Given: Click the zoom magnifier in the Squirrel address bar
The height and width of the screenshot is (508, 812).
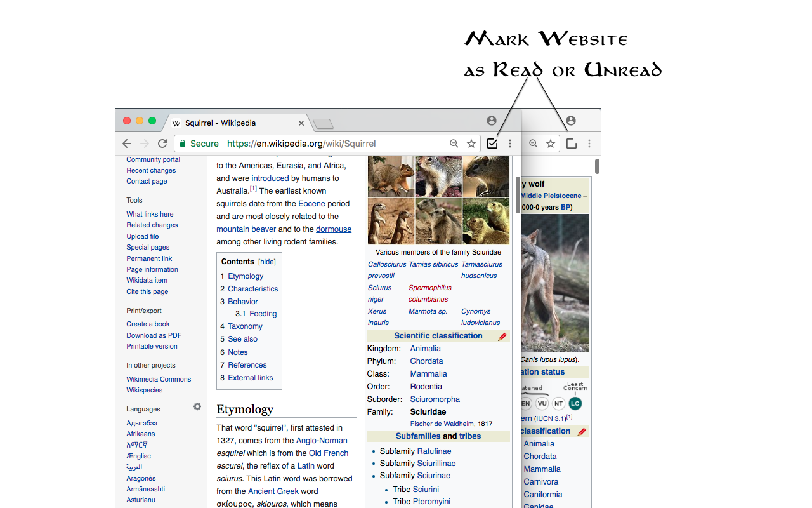Looking at the screenshot, I should [454, 144].
